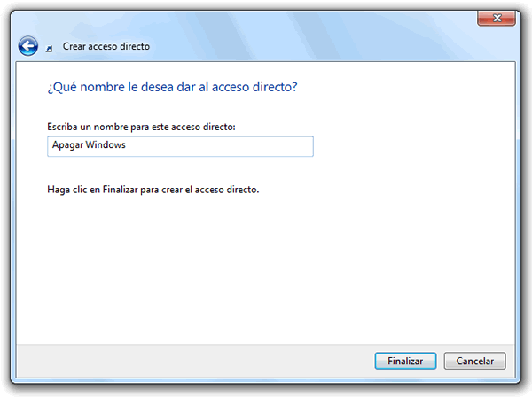Click the small shortcut icon beside the title
Viewport: 532px width, 397px height.
coord(49,49)
